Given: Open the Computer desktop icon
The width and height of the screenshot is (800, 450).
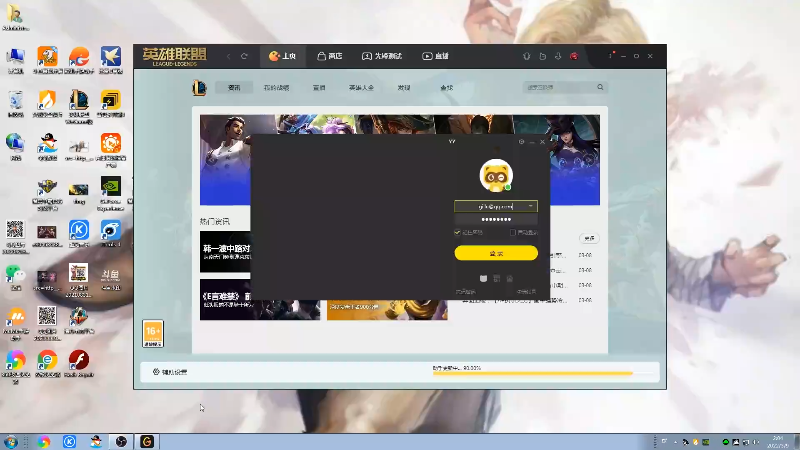Looking at the screenshot, I should [x=15, y=60].
